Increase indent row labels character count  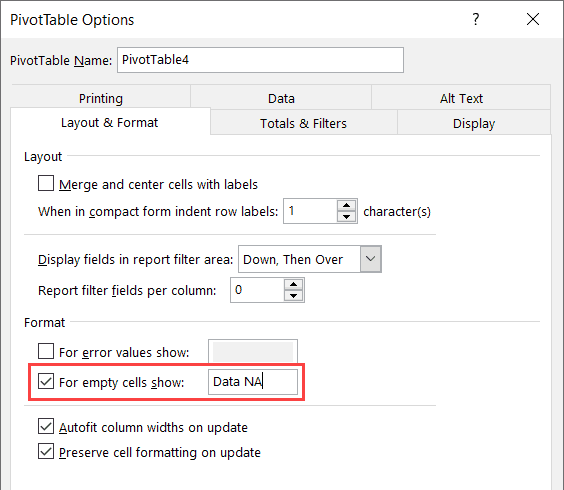(346, 206)
